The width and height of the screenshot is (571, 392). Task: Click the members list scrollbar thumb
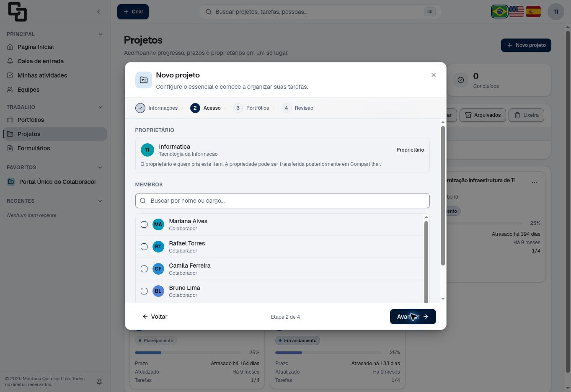coord(426,262)
